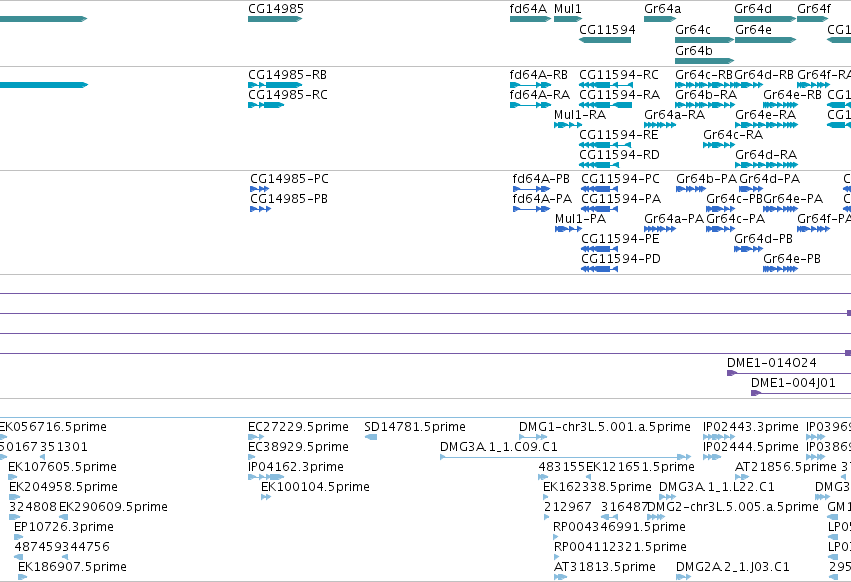Click the DMG3A.1_1.C09.C1 alignment
Viewport: 851px width, 582px height.
click(565, 457)
